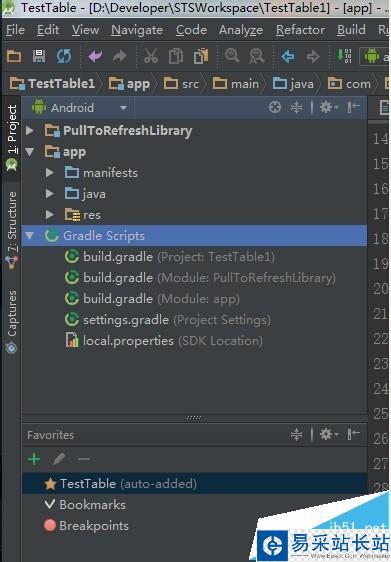Viewport: 391px width, 562px height.
Task: Expand the PullToRefreshLibrary module
Action: 30,130
